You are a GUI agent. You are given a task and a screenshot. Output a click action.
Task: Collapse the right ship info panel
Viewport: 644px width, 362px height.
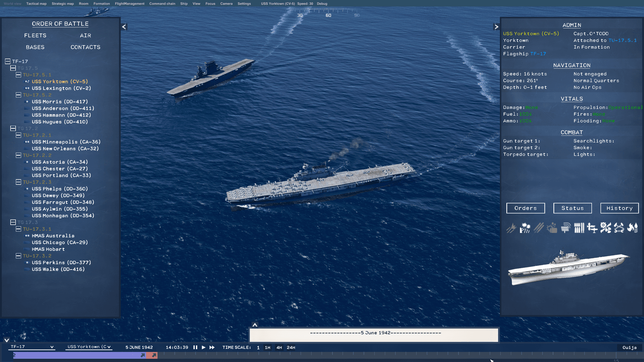point(496,27)
